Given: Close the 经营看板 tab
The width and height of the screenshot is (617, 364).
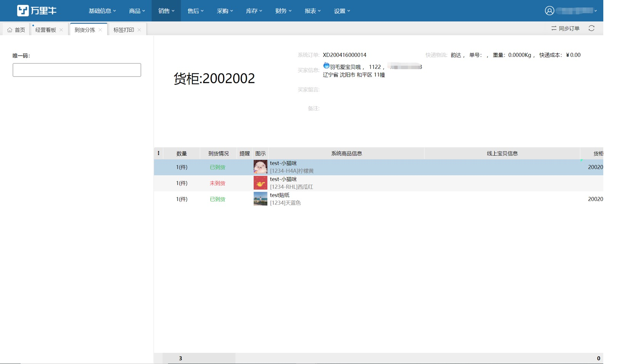Looking at the screenshot, I should point(61,30).
